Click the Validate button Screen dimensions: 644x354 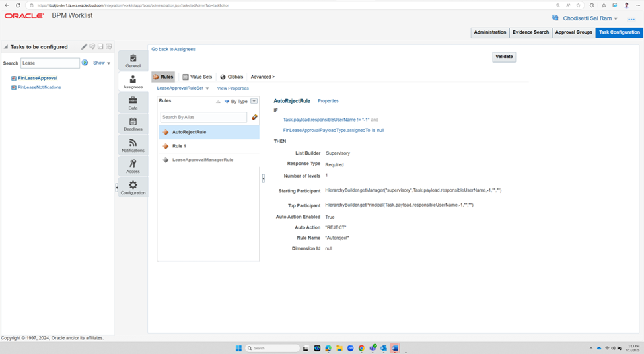(x=504, y=57)
